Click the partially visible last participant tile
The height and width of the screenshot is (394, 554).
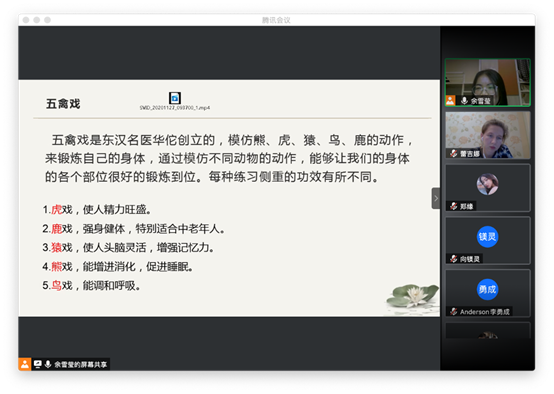point(488,330)
